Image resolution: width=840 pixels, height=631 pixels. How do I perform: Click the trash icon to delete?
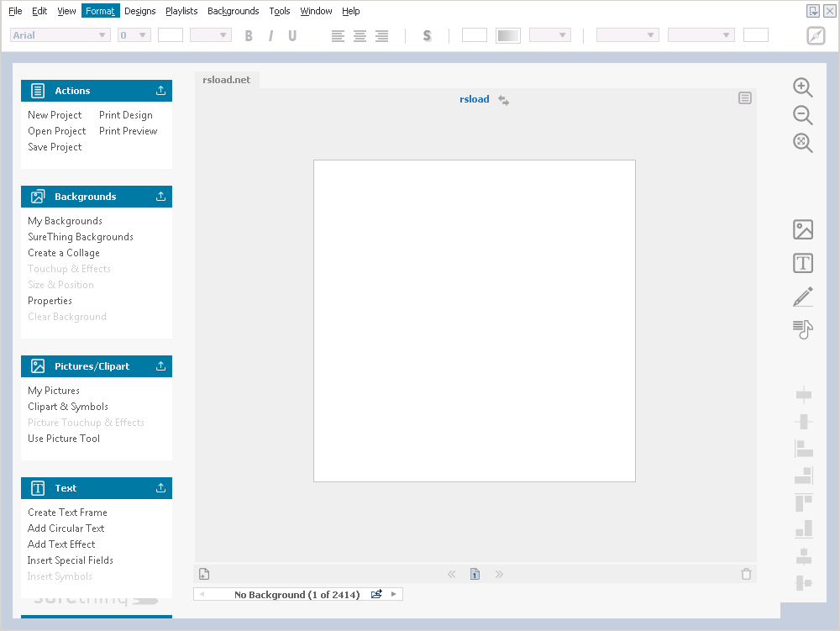click(746, 573)
